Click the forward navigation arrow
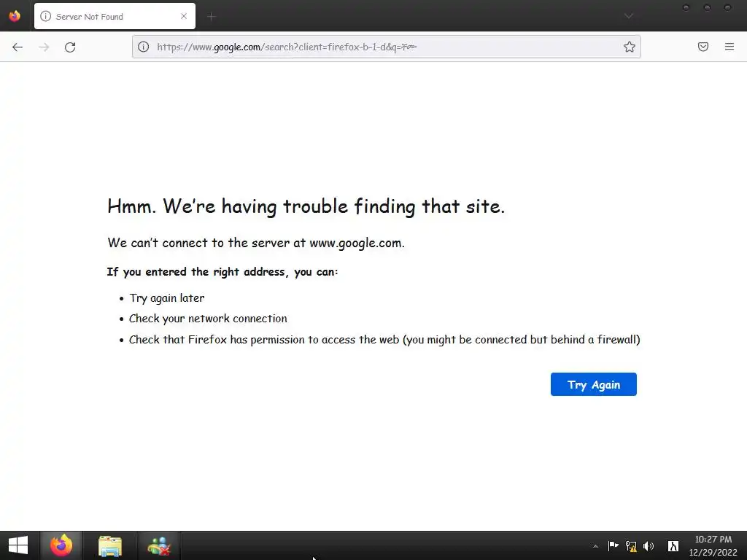 click(x=44, y=47)
